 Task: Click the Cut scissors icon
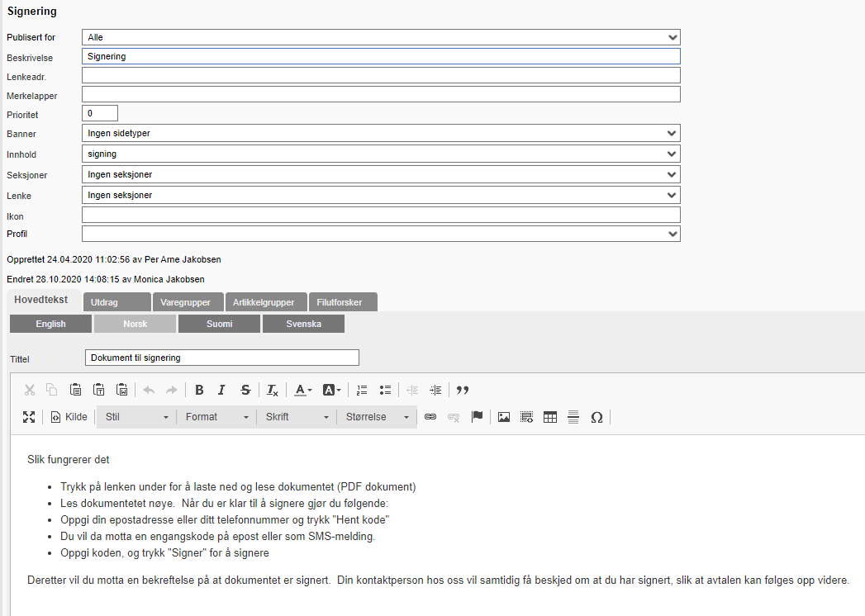pyautogui.click(x=29, y=390)
